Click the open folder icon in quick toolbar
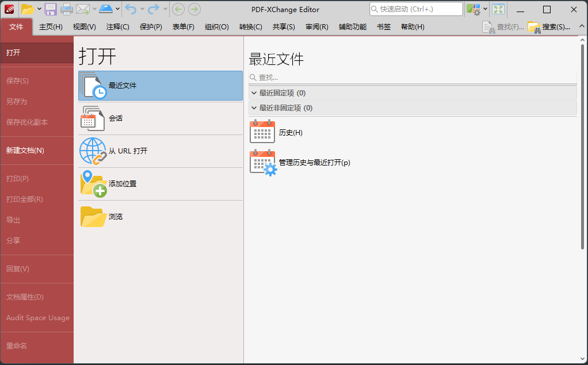The height and width of the screenshot is (365, 588). pyautogui.click(x=27, y=9)
